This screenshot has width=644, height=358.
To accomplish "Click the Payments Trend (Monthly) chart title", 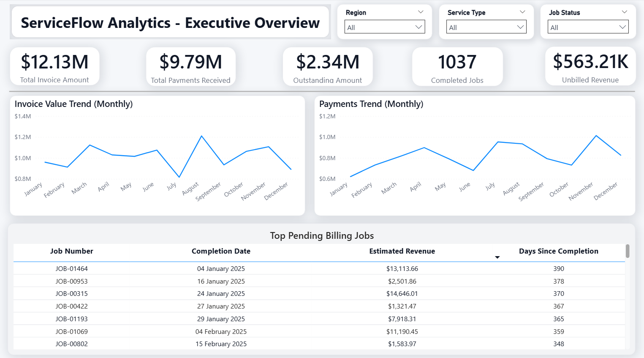I will tap(371, 104).
